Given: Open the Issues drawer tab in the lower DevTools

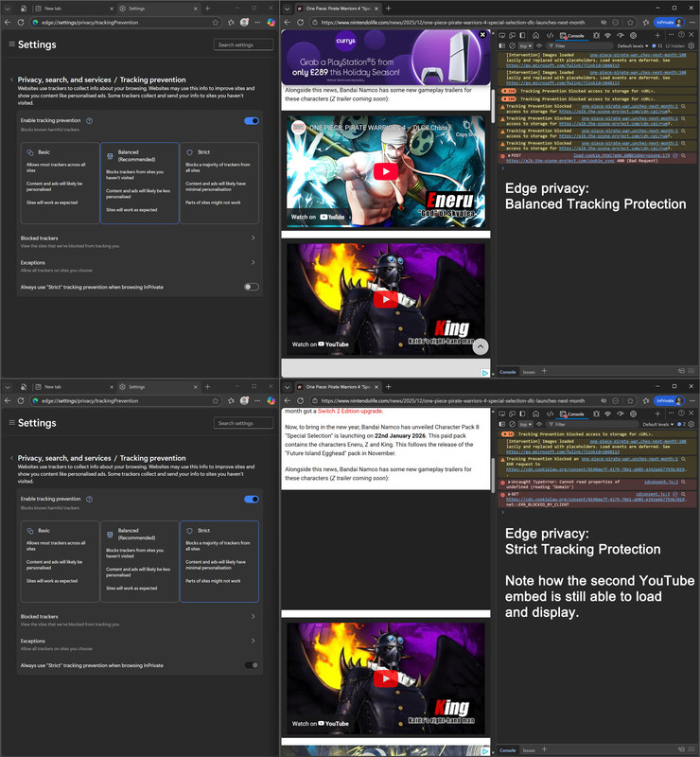Looking at the screenshot, I should point(529,750).
